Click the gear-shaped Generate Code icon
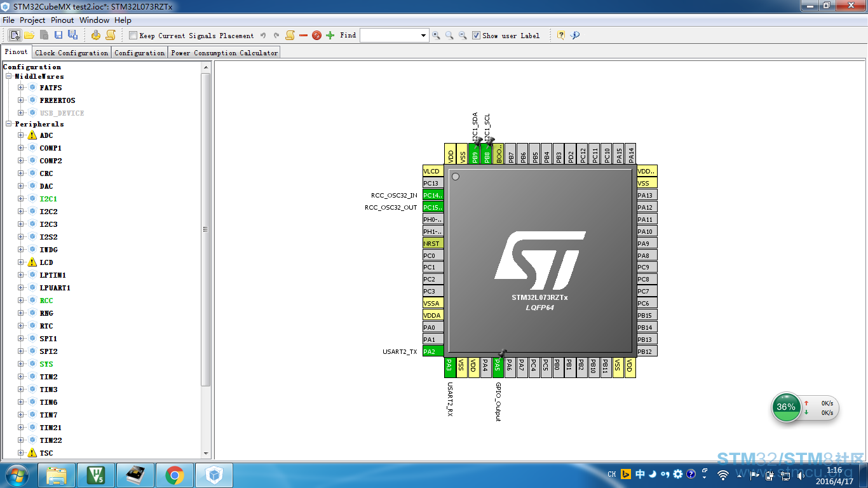The width and height of the screenshot is (868, 488). click(x=96, y=35)
